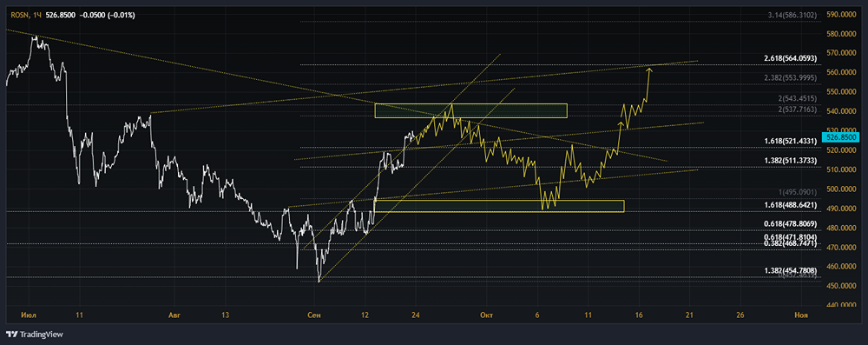
Task: Select Fibonacci label 0.618(471.8104)
Action: [790, 237]
